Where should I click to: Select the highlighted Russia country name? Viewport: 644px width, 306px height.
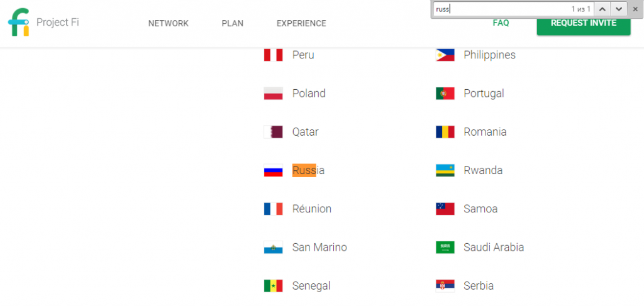click(308, 170)
